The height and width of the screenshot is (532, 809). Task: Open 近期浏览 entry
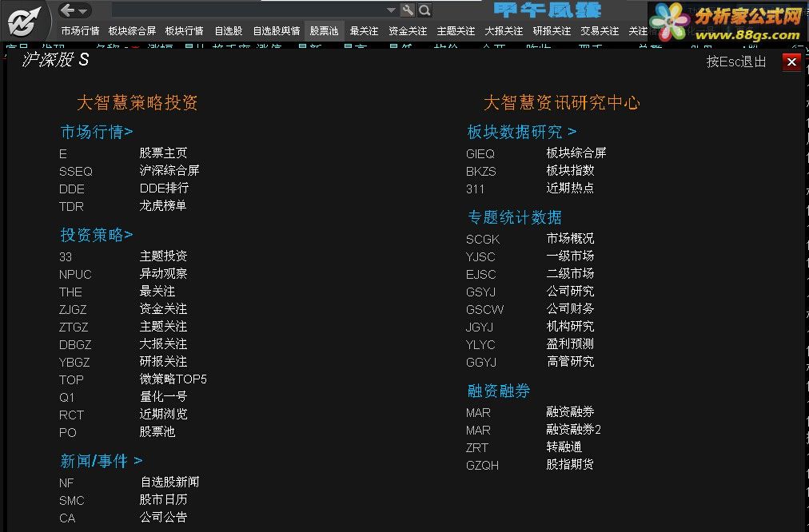click(163, 414)
